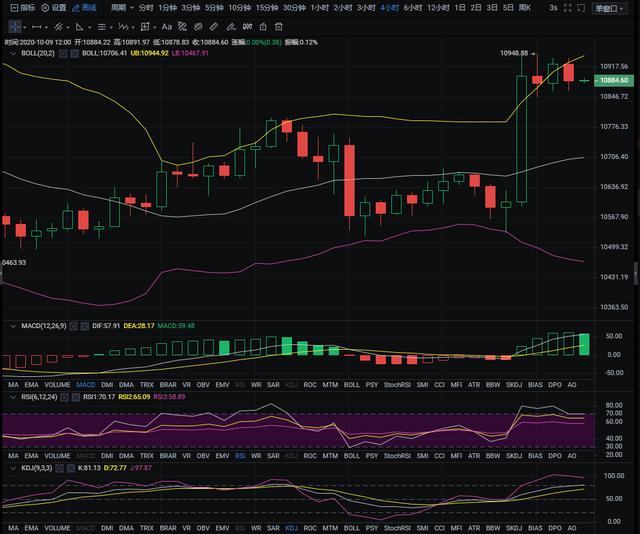Screen dimensions: 640x534
Task: Toggle the 画线 drawing toolbar
Action: pos(84,8)
